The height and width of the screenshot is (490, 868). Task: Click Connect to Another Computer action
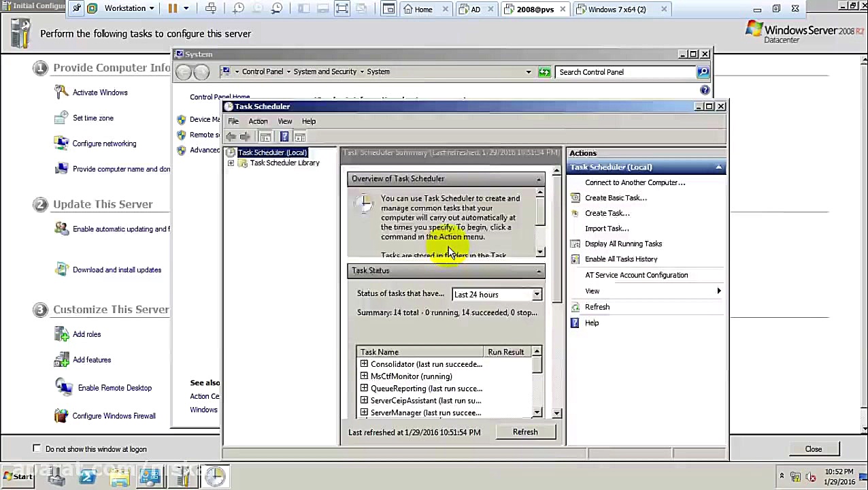(635, 182)
